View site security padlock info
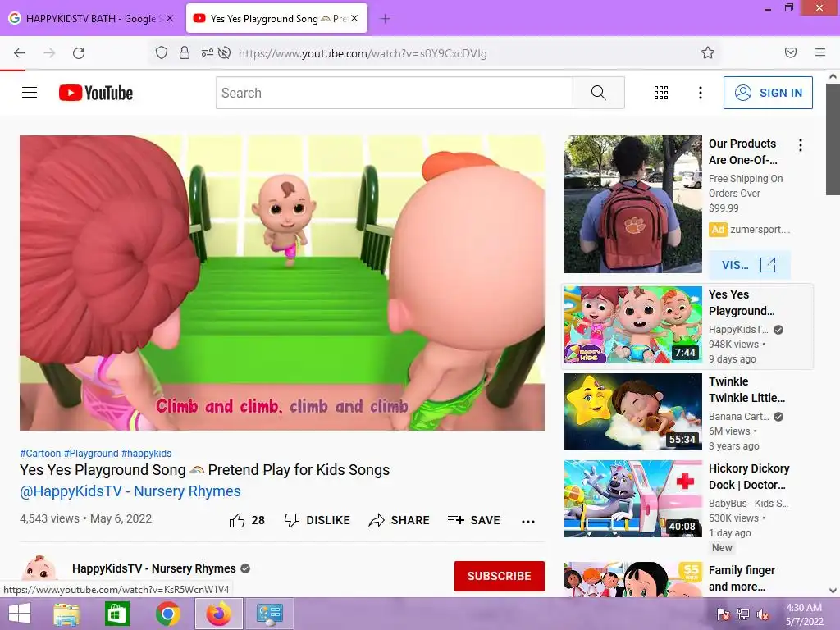This screenshot has height=630, width=840. click(x=185, y=52)
